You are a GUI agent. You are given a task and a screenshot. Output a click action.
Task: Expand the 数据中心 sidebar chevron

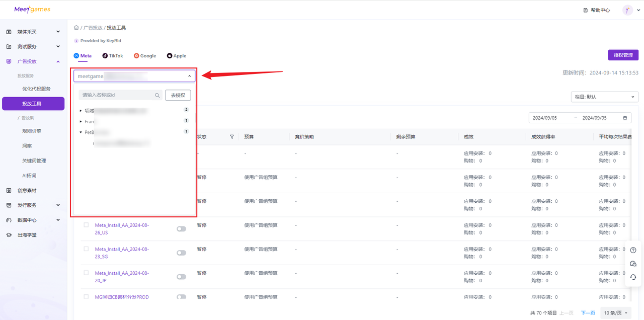[x=58, y=220]
